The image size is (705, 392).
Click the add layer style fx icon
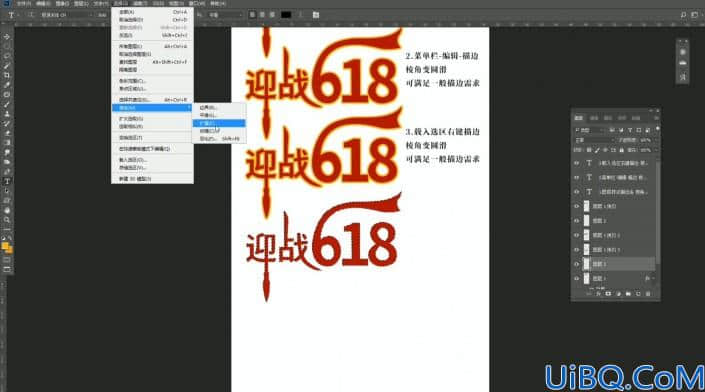pyautogui.click(x=598, y=294)
